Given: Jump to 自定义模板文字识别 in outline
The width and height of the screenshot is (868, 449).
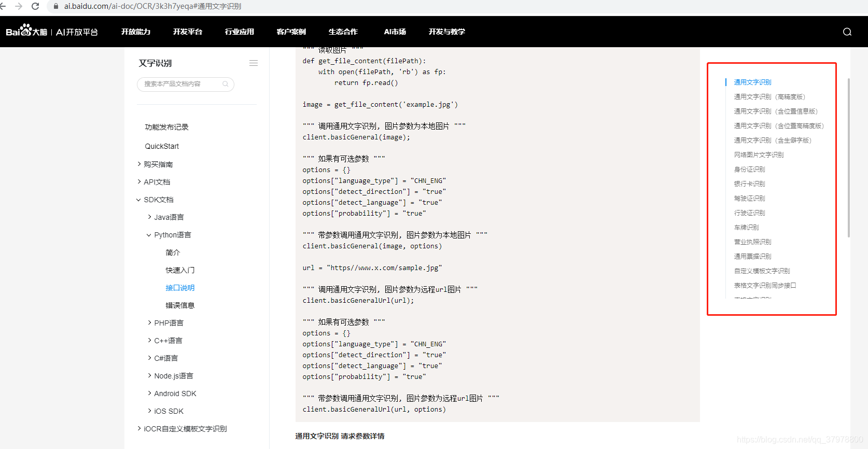Looking at the screenshot, I should coord(762,271).
